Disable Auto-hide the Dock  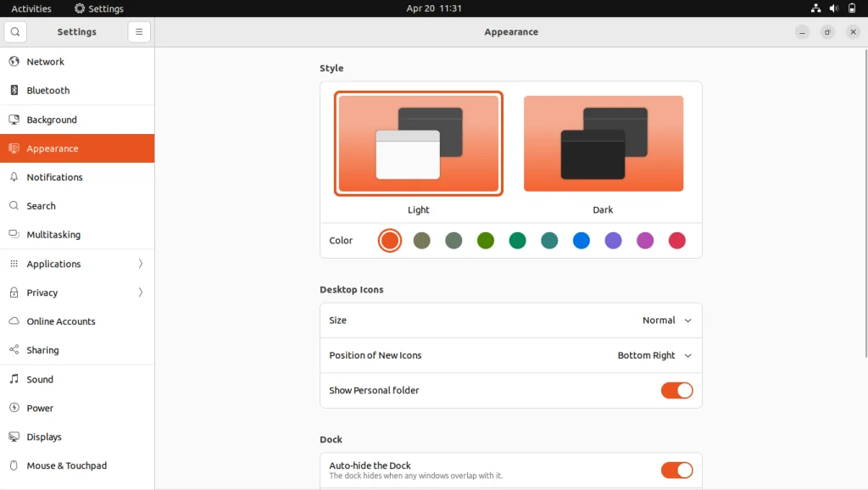[676, 470]
